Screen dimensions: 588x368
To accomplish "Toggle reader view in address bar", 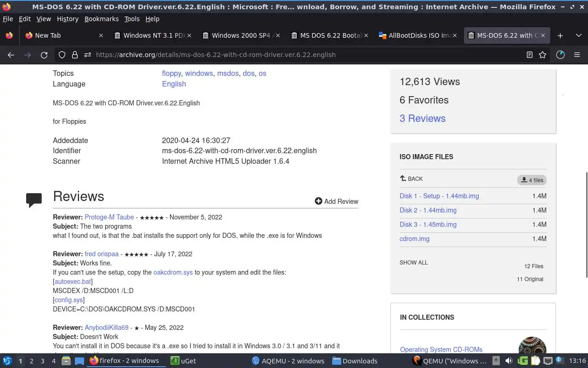I will [x=530, y=55].
